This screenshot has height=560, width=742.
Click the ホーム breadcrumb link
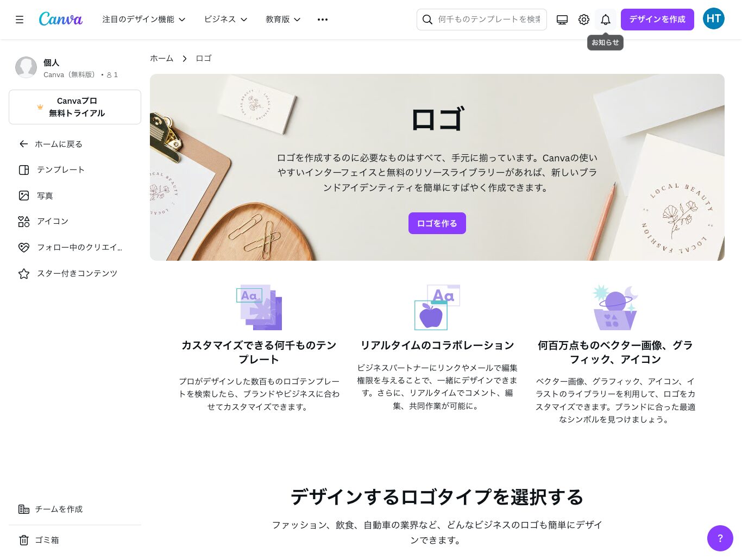(x=162, y=58)
